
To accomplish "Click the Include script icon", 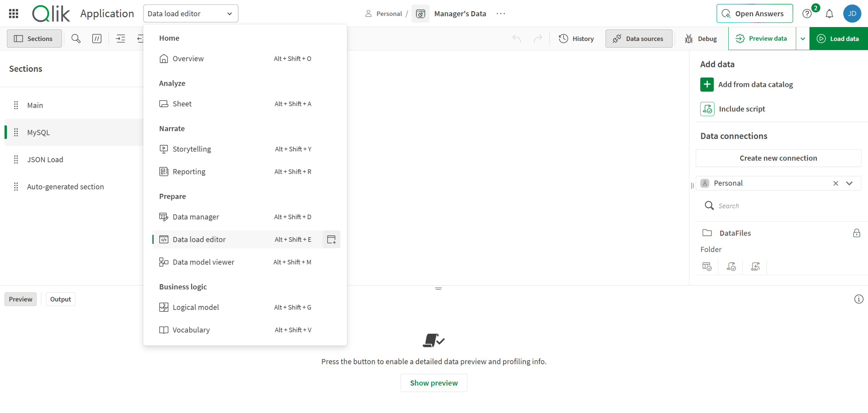I will point(707,109).
